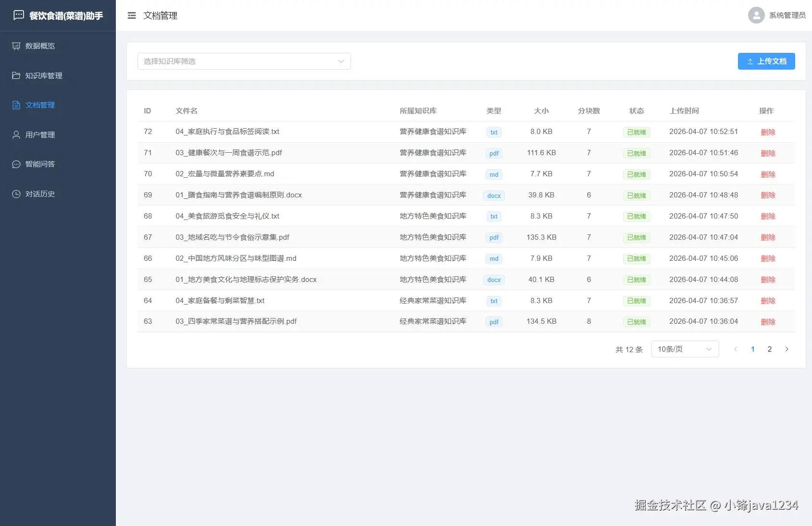Click the 知识库管理 folder icon
The image size is (812, 526).
point(16,75)
